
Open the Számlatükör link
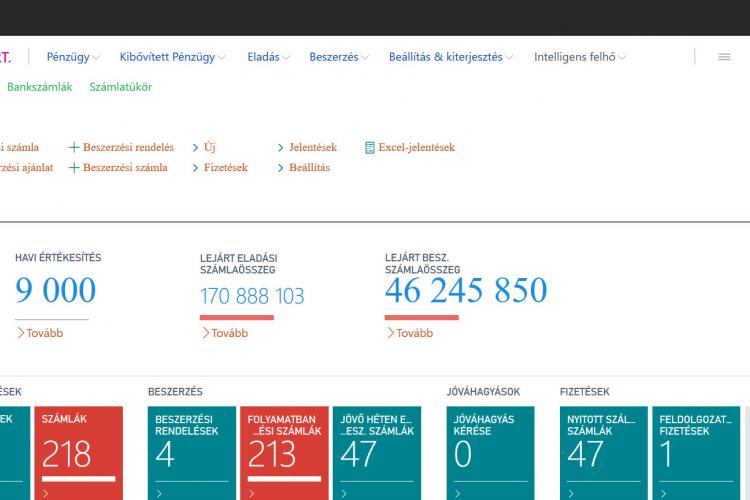pos(121,87)
